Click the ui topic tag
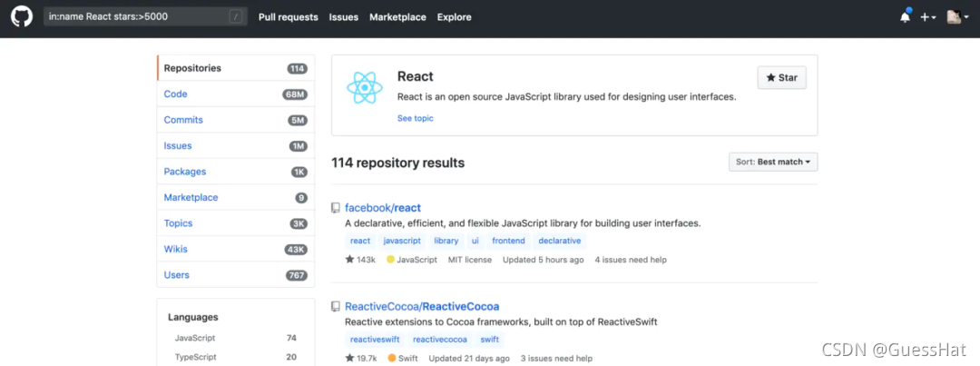 475,241
